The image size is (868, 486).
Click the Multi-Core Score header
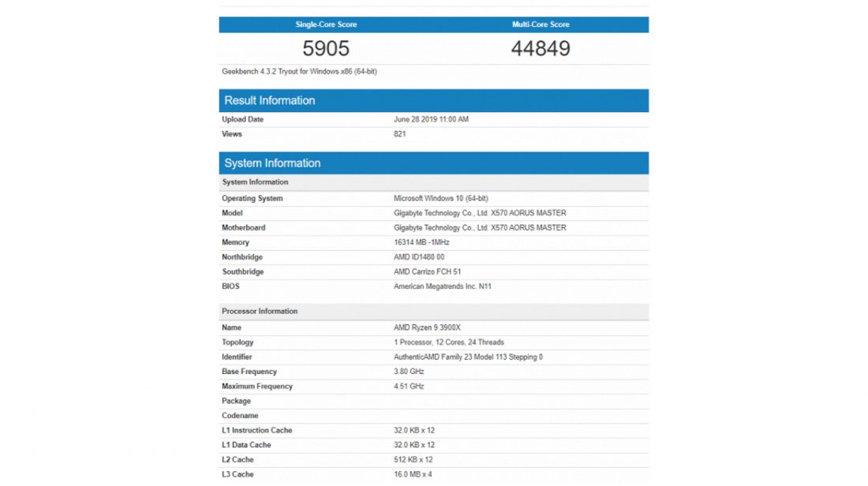point(541,24)
